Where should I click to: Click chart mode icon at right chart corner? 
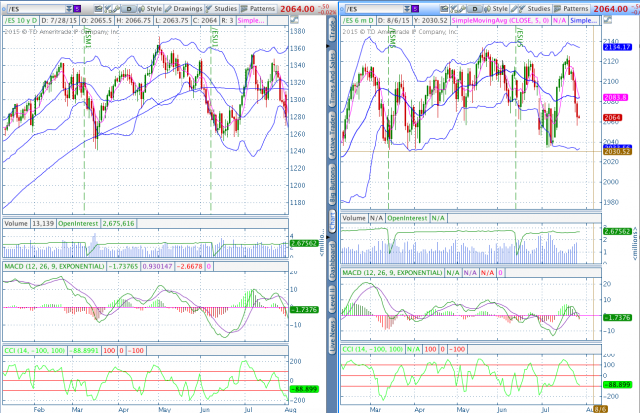(x=607, y=20)
